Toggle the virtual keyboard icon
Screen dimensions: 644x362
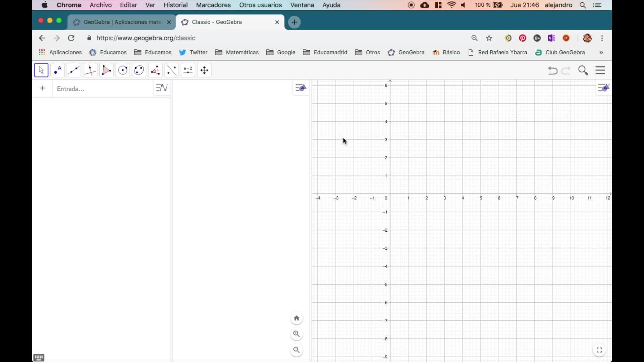pos(39,358)
